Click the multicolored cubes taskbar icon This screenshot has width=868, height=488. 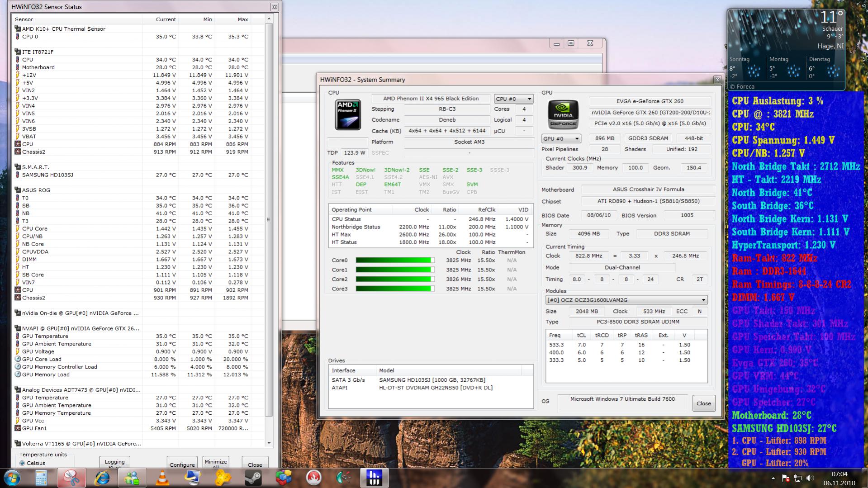284,478
